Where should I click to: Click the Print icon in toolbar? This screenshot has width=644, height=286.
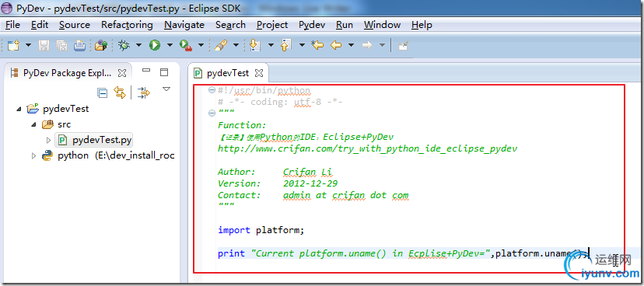pyautogui.click(x=79, y=46)
